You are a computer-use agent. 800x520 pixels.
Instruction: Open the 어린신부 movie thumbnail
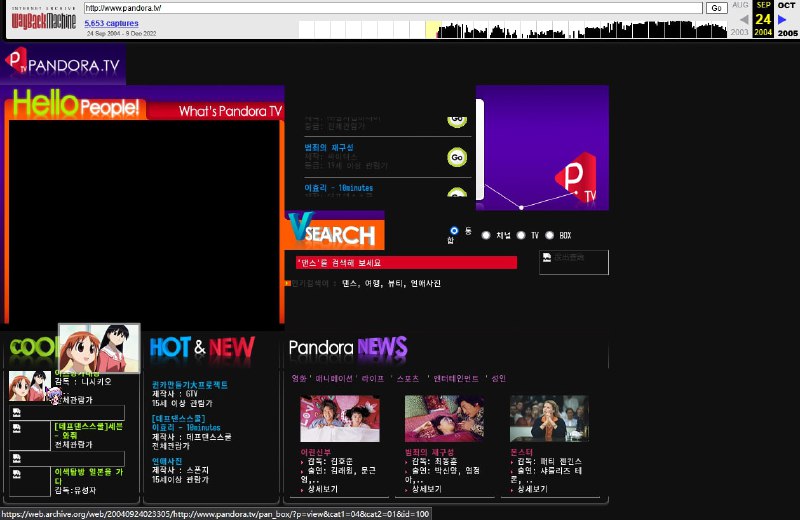[340, 419]
